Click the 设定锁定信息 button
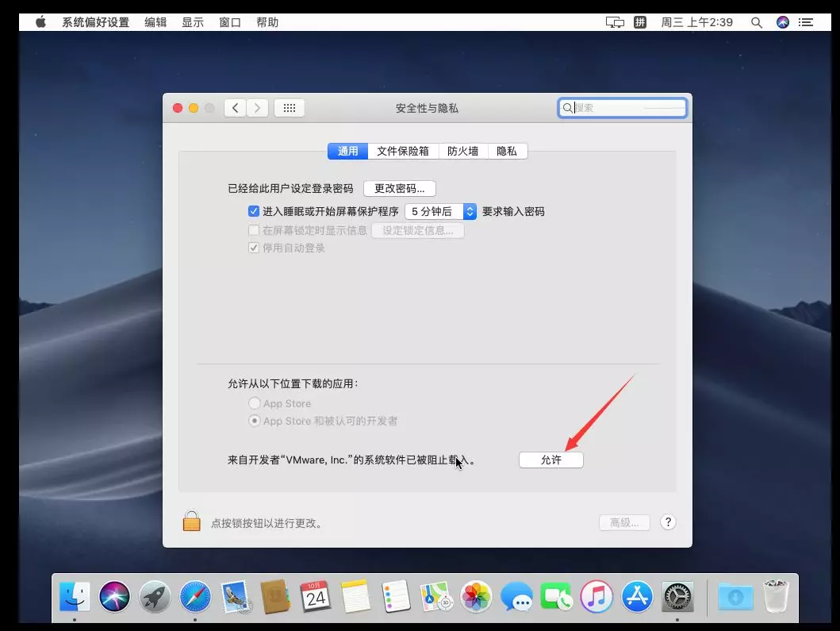The image size is (840, 631). click(418, 230)
